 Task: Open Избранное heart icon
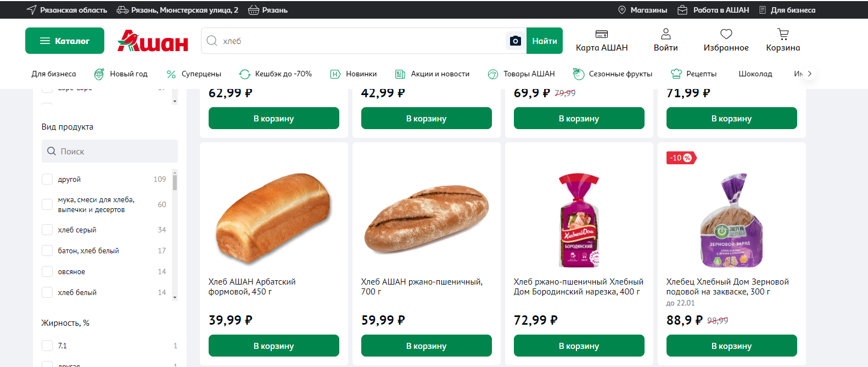(x=726, y=35)
